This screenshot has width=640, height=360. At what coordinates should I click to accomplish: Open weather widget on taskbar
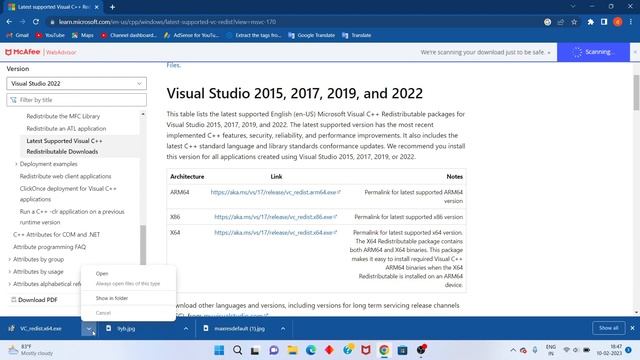point(31,350)
